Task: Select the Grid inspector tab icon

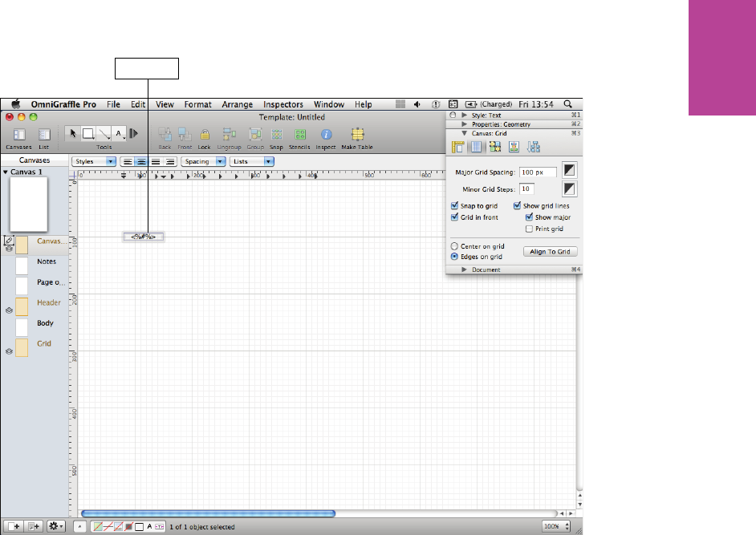Action: (477, 147)
